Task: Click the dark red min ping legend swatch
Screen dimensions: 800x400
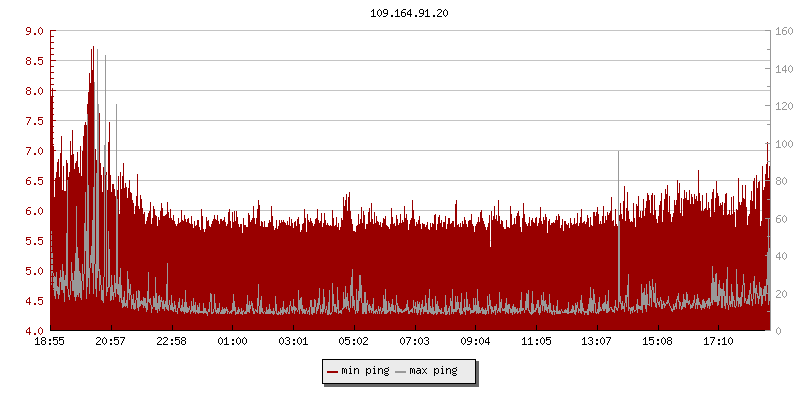Action: click(333, 371)
